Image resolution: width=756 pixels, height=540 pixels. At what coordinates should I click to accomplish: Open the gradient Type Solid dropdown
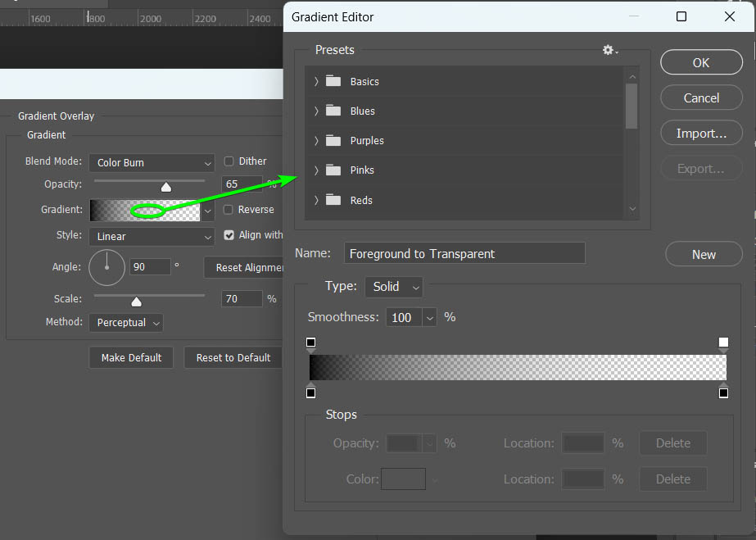click(394, 287)
